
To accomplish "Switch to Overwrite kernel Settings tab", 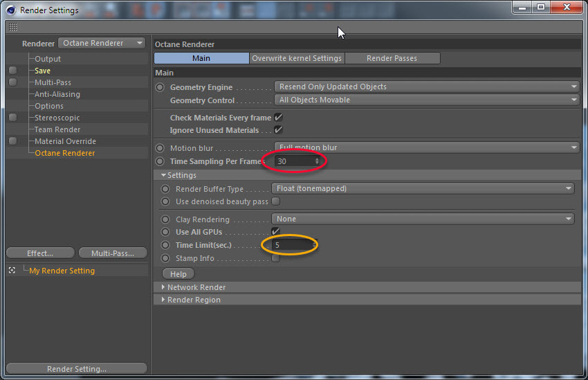I will (x=297, y=58).
